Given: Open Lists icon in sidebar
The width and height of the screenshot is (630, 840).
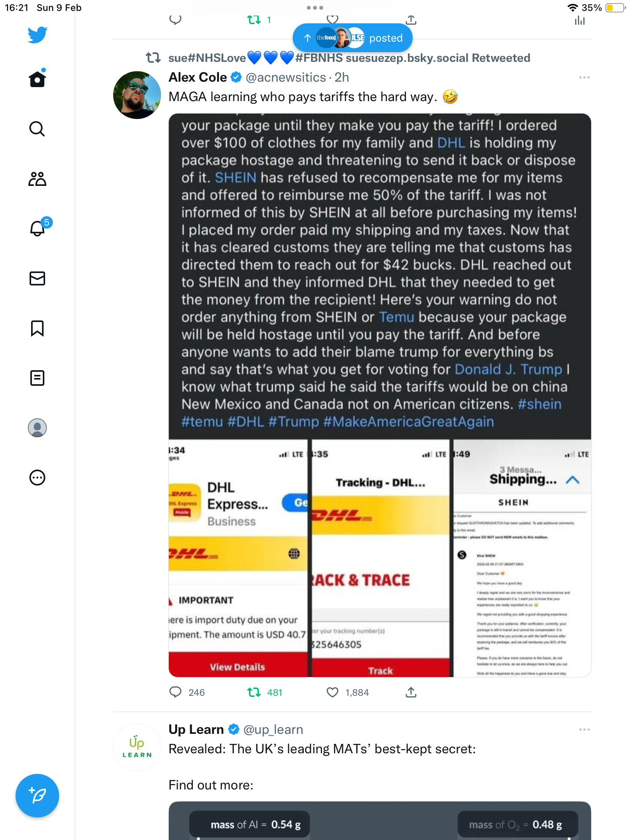Looking at the screenshot, I should click(x=37, y=378).
